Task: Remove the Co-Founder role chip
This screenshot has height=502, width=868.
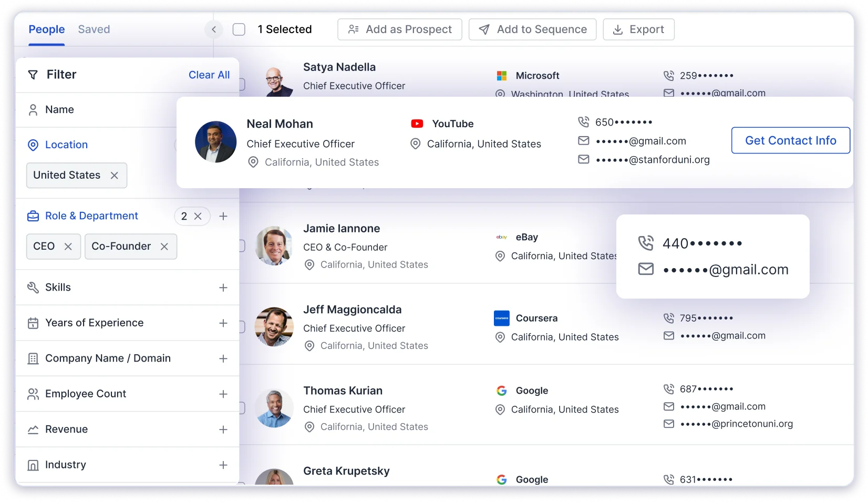Action: 164,247
